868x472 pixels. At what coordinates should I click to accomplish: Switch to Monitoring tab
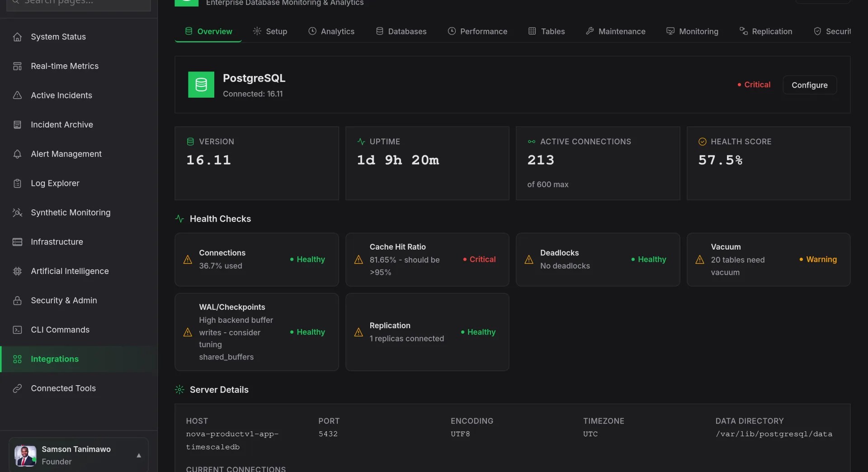692,31
